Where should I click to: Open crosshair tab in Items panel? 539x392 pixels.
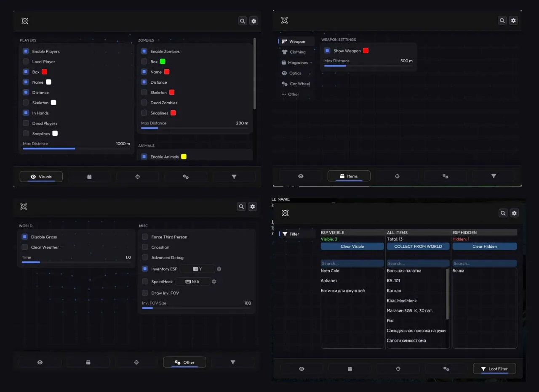click(397, 176)
